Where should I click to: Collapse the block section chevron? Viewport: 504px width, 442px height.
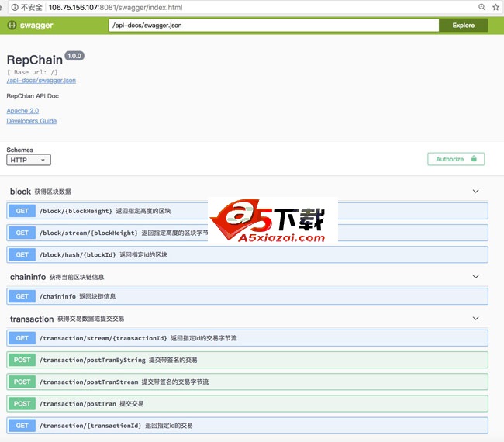point(476,191)
